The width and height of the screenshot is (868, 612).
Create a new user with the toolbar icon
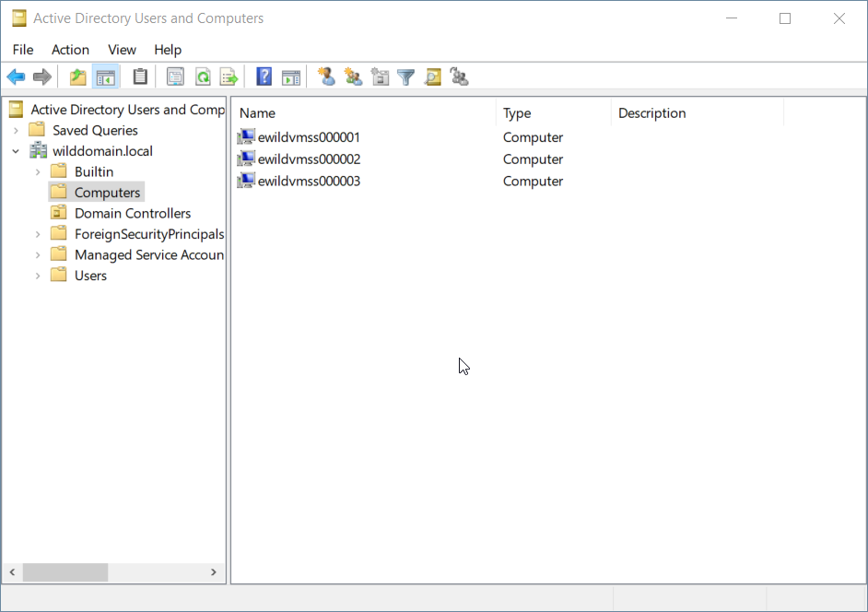(x=326, y=76)
